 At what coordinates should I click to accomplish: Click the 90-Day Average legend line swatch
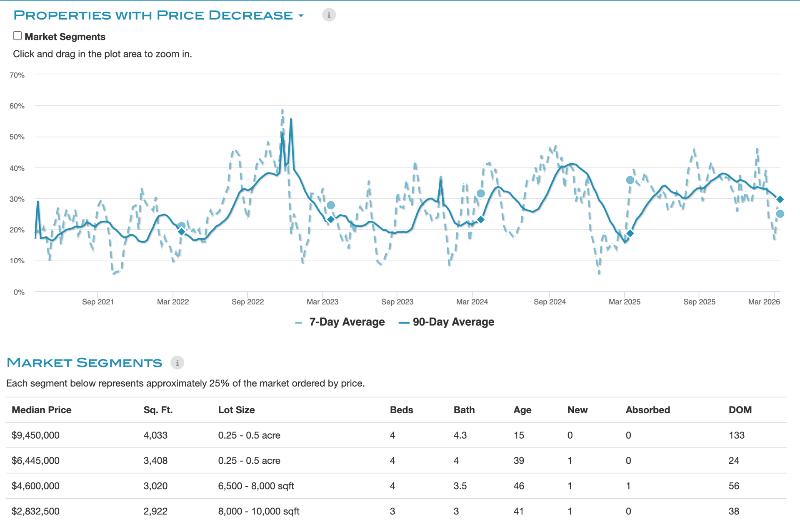tap(404, 323)
